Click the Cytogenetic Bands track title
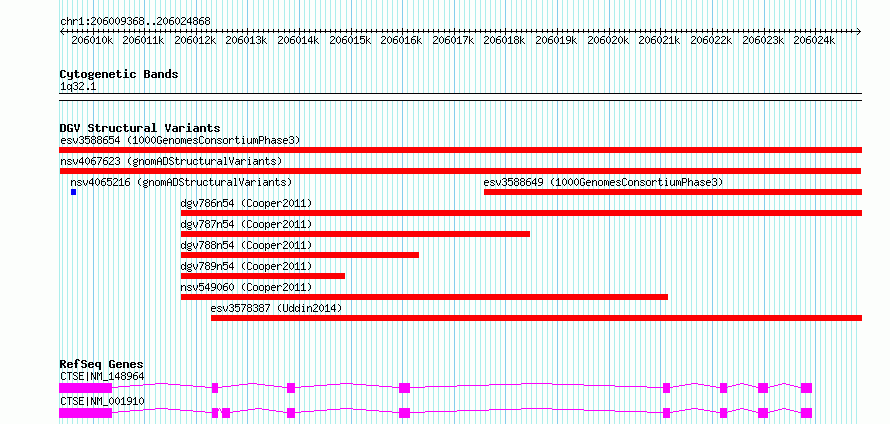Image resolution: width=890 pixels, height=424 pixels. pos(119,74)
